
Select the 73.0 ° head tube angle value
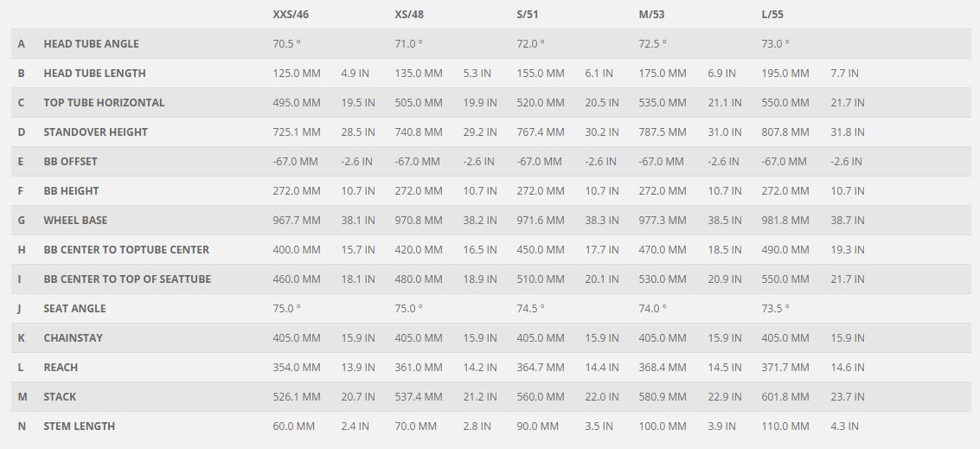pyautogui.click(x=775, y=44)
